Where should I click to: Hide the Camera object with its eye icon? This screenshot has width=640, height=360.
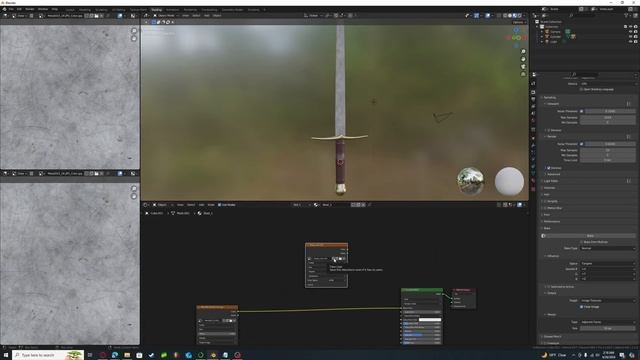[x=630, y=31]
